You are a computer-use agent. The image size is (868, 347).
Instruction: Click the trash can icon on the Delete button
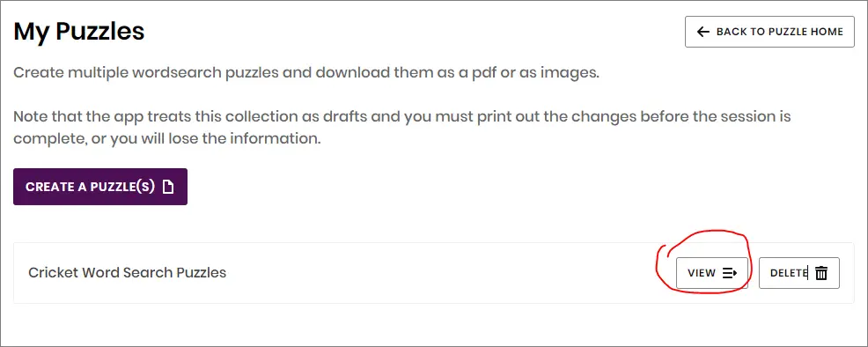point(821,273)
